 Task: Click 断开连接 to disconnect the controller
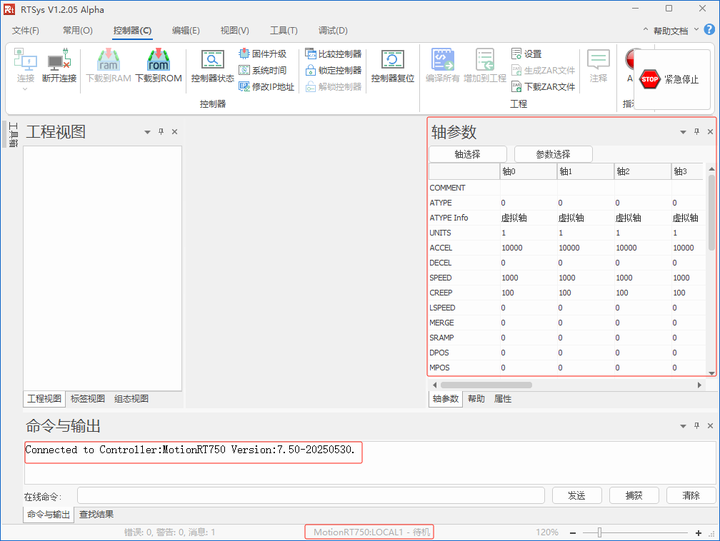point(59,66)
